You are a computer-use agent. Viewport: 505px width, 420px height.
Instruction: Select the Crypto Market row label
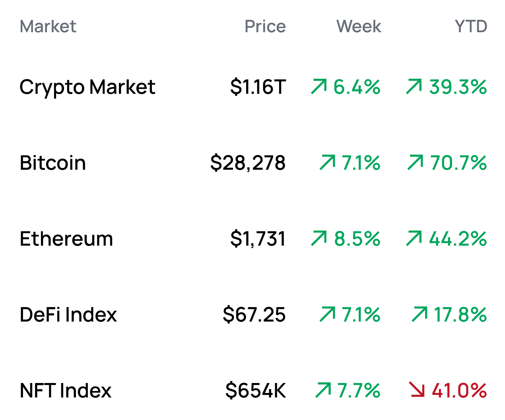tap(87, 87)
